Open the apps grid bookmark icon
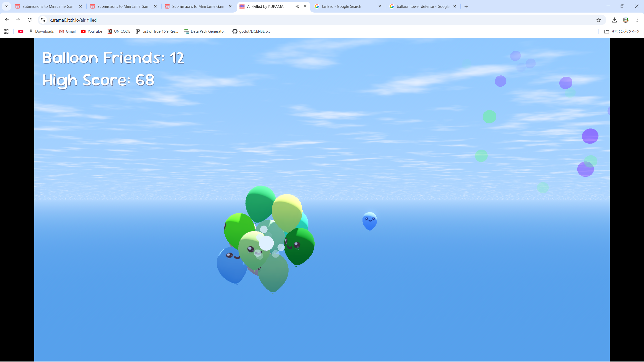The width and height of the screenshot is (644, 362). (x=6, y=31)
